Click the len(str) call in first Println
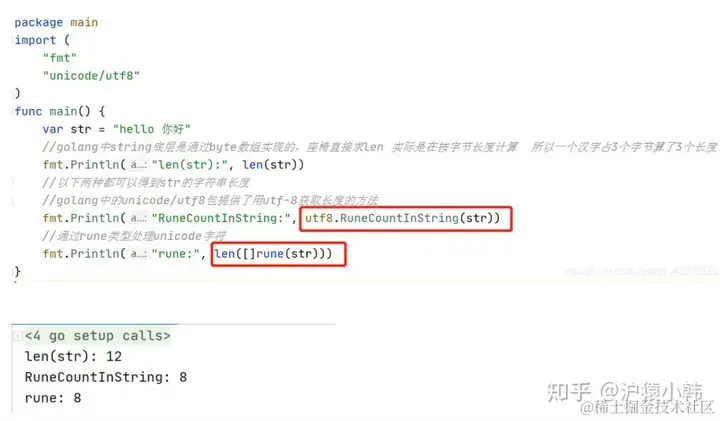Image resolution: width=720 pixels, height=421 pixels. click(x=273, y=165)
